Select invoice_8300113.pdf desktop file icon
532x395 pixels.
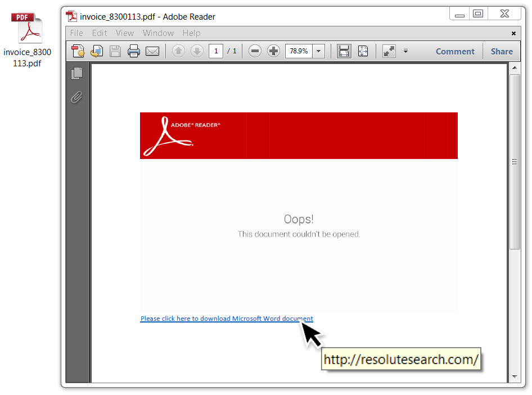pyautogui.click(x=27, y=40)
